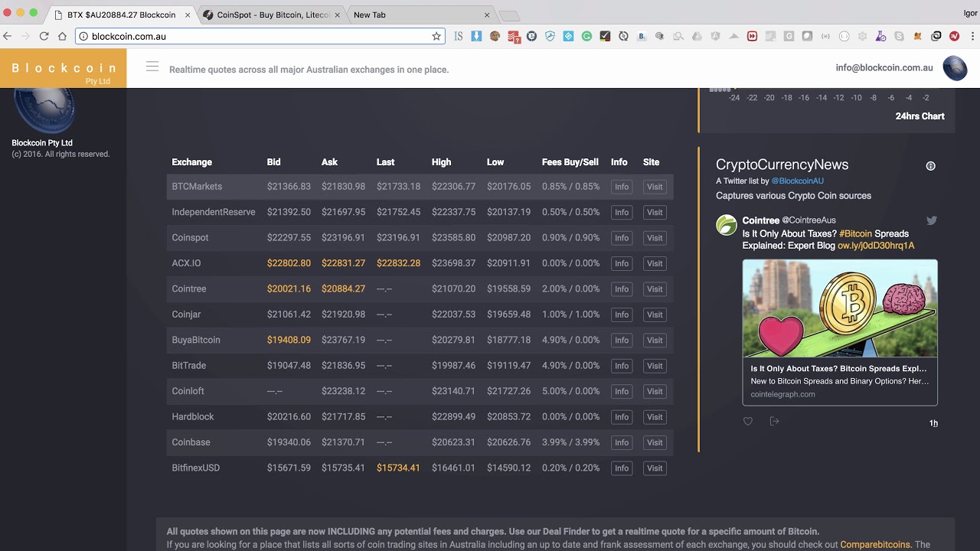Click the address bar URL field
This screenshot has height=551, width=980.
260,36
